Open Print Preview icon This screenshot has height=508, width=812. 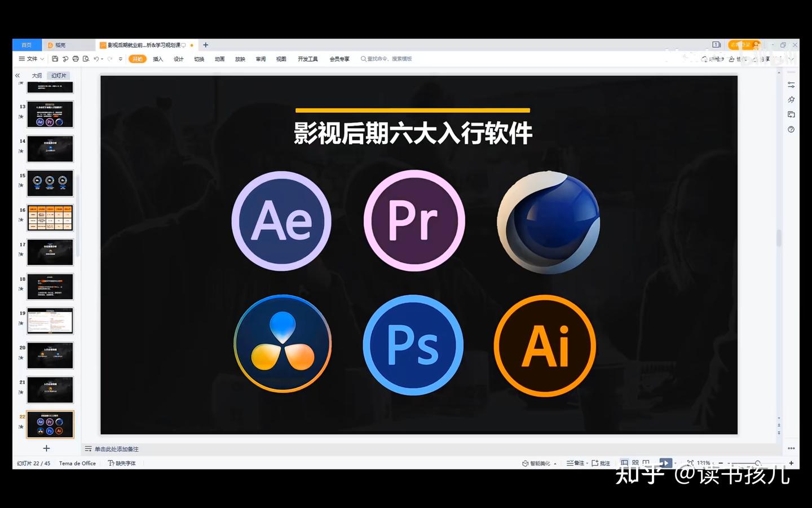[x=87, y=58]
